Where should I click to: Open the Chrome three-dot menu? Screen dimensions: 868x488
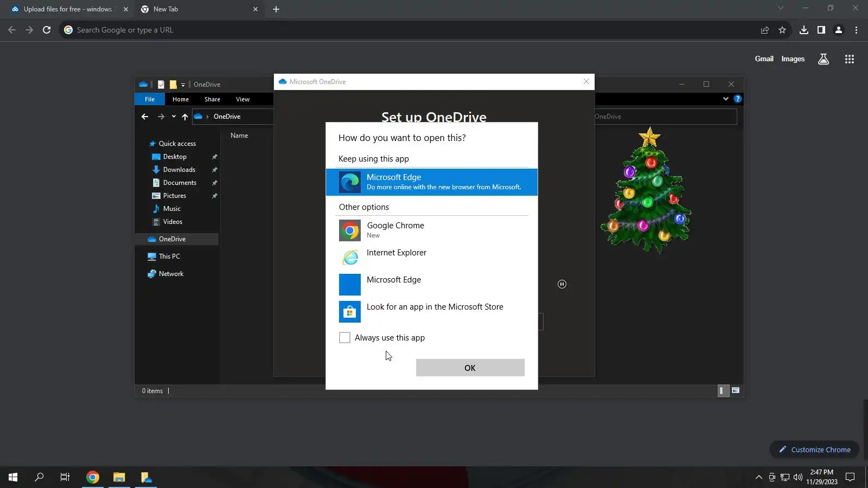(x=856, y=30)
